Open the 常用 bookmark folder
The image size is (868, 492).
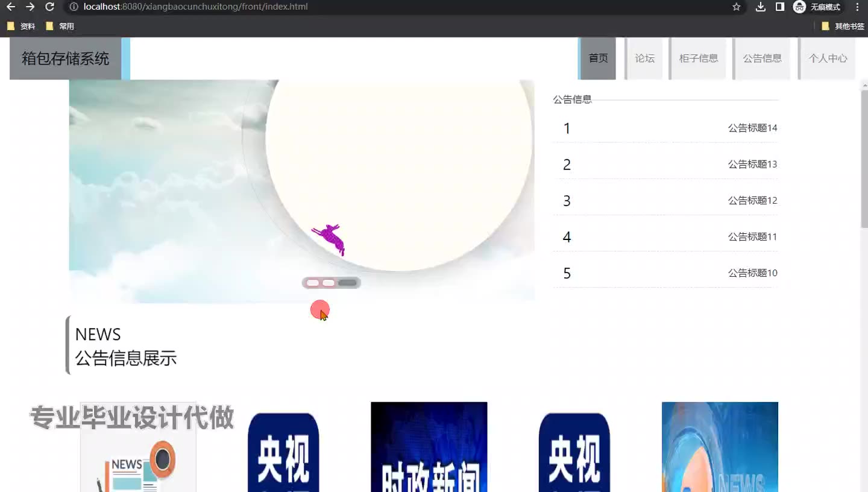click(x=60, y=27)
